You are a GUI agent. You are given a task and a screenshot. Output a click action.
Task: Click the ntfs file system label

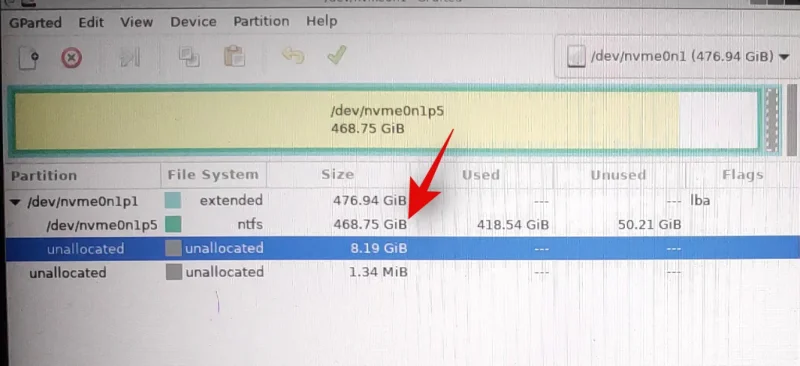click(x=250, y=224)
